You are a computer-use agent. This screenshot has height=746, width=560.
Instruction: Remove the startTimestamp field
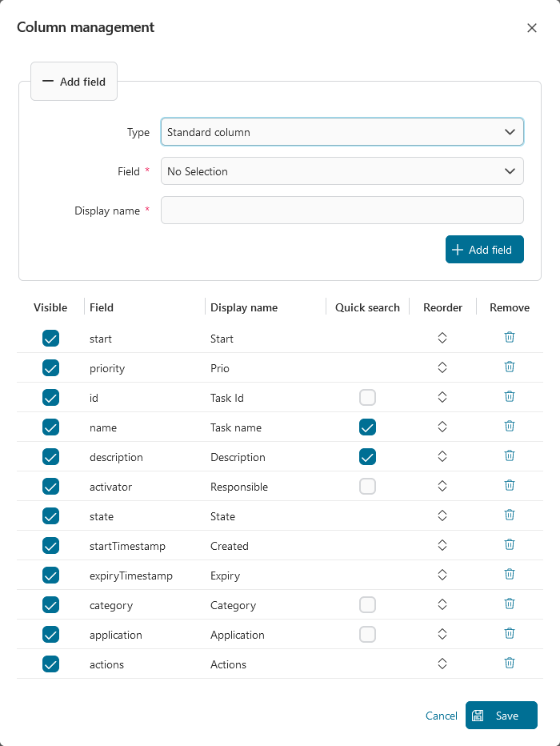pos(509,544)
